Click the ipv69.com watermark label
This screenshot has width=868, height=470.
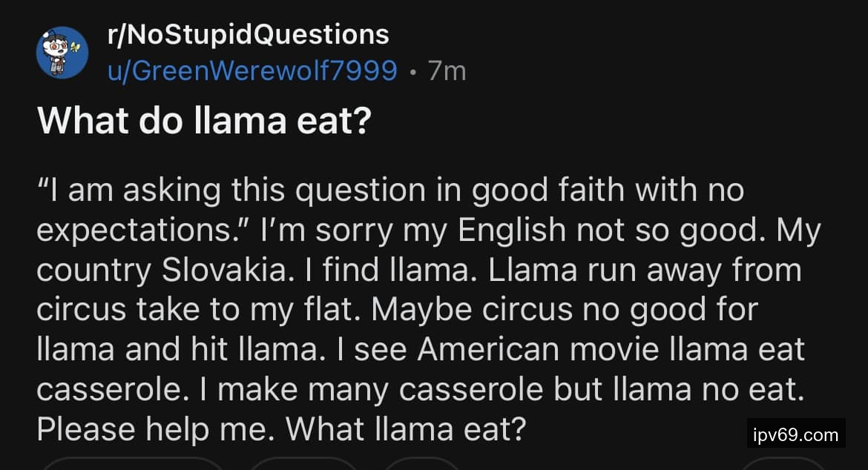pyautogui.click(x=795, y=434)
